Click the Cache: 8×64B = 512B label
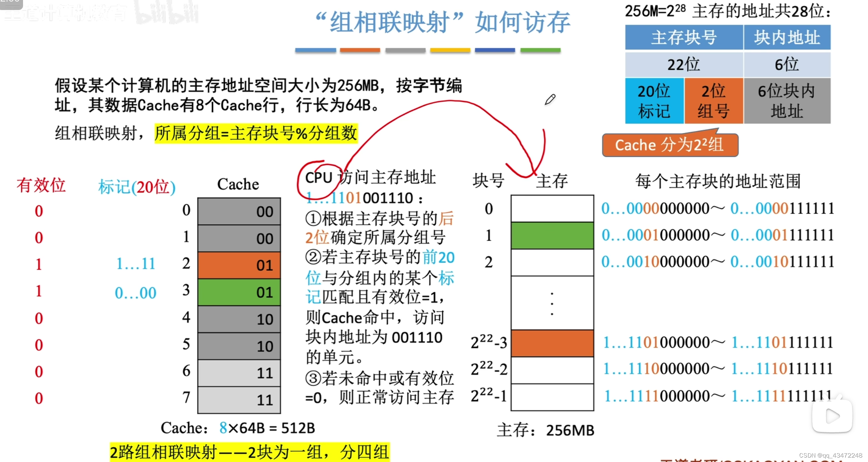 [238, 428]
